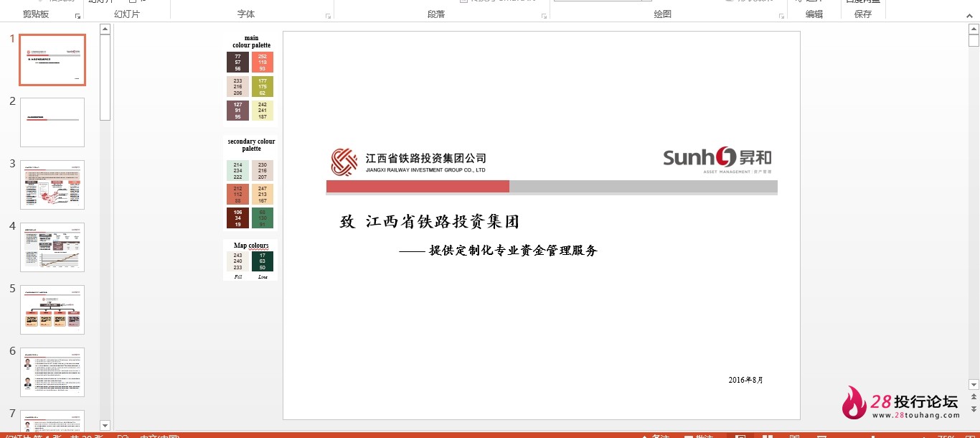Click the 幻灯片 ribbon group label
980x438 pixels.
tap(127, 14)
